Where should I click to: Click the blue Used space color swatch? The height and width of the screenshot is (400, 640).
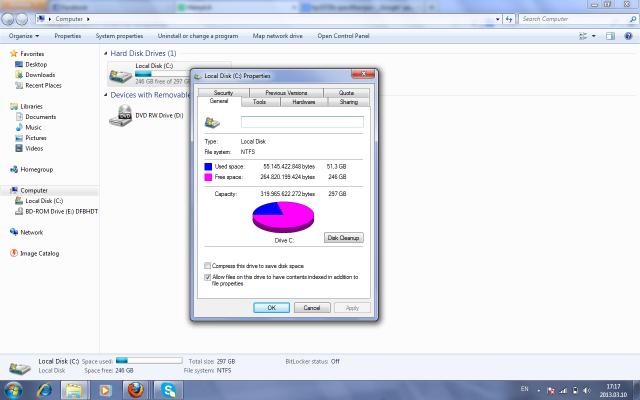[208, 166]
